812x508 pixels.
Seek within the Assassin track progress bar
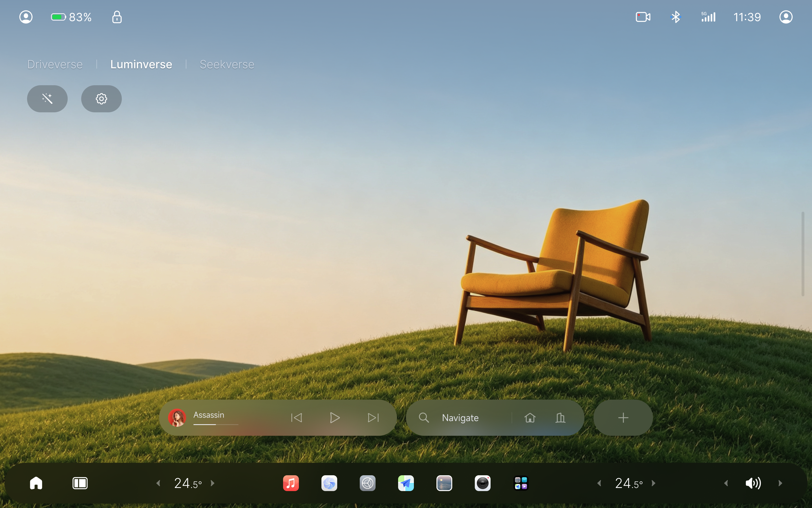[216, 424]
